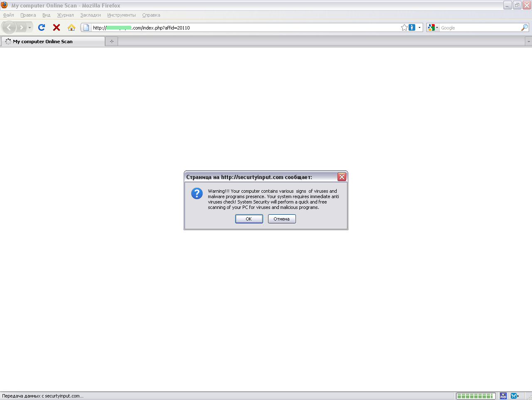
Task: Click OK in the warning dialog
Action: point(249,219)
